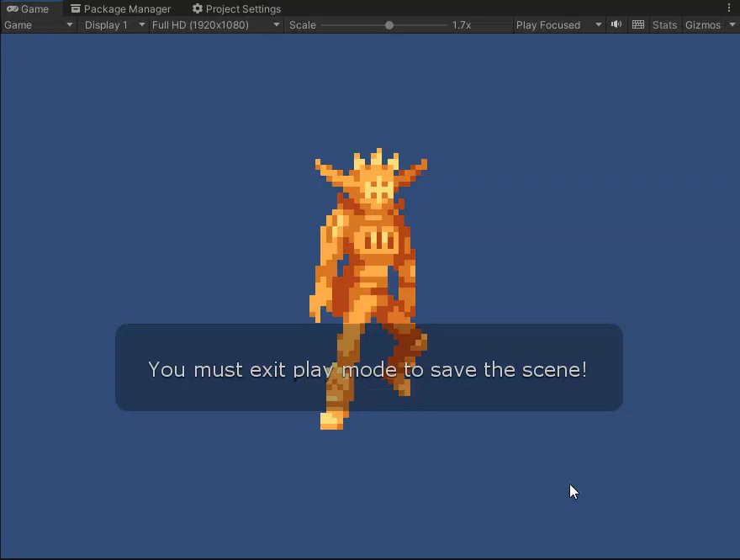
Task: Click the 'exit play mode' notification message
Action: 369,367
